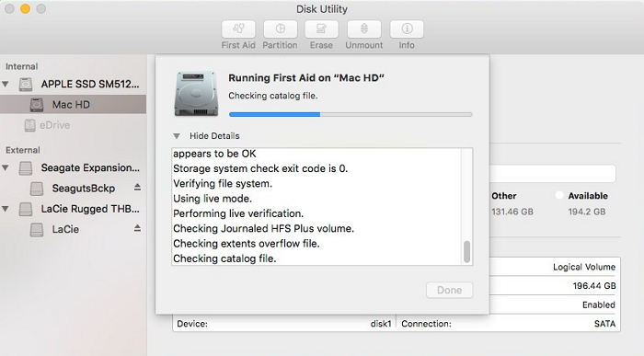Open the Partition tool

coord(280,29)
